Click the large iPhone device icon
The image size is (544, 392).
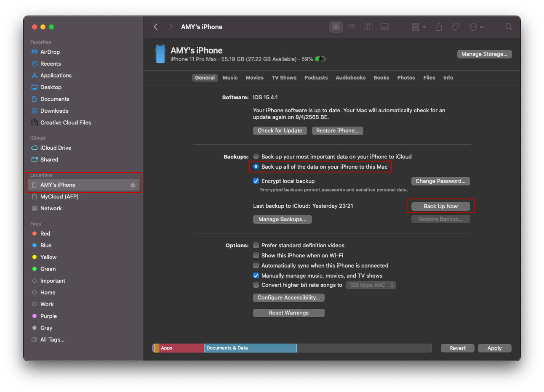click(160, 54)
